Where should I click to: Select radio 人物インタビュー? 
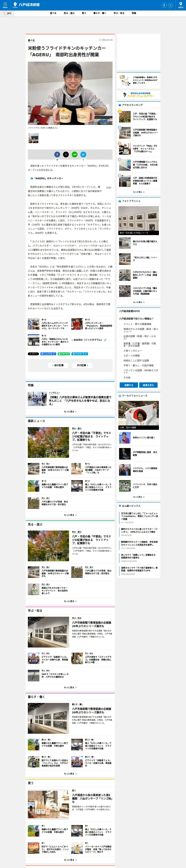coord(121,351)
